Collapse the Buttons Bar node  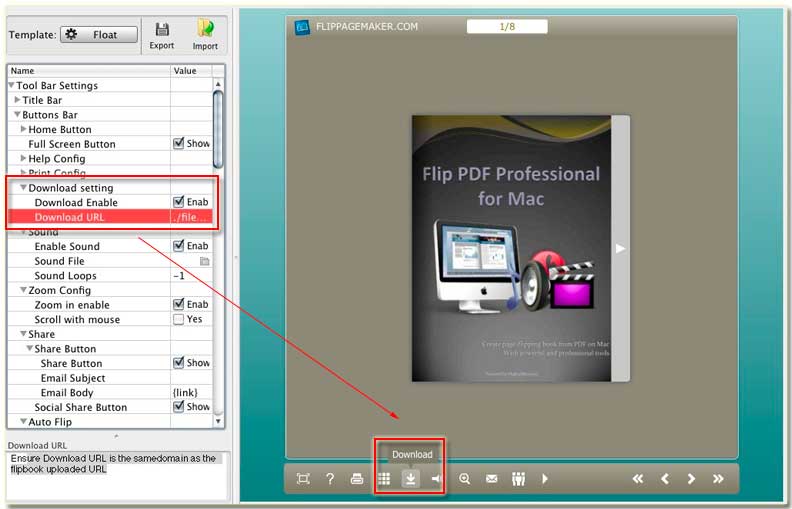click(18, 115)
